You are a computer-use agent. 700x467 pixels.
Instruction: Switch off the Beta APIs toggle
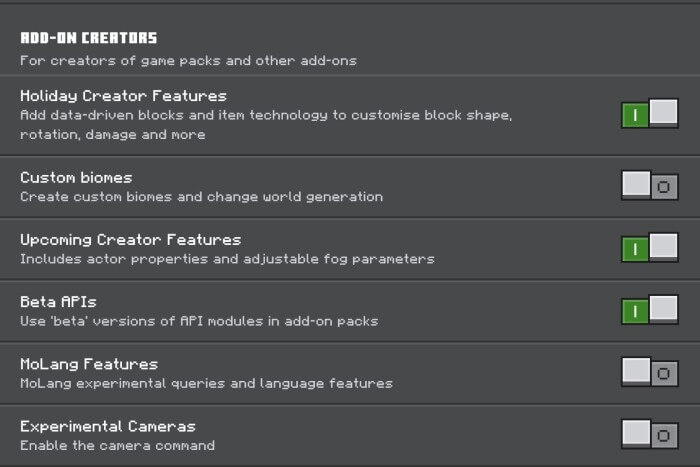(x=650, y=309)
